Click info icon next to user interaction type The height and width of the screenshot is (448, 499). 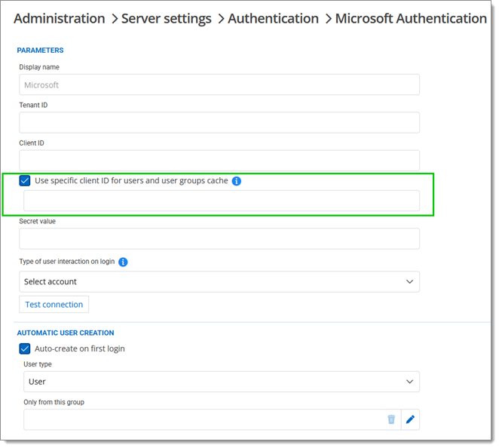coord(123,262)
